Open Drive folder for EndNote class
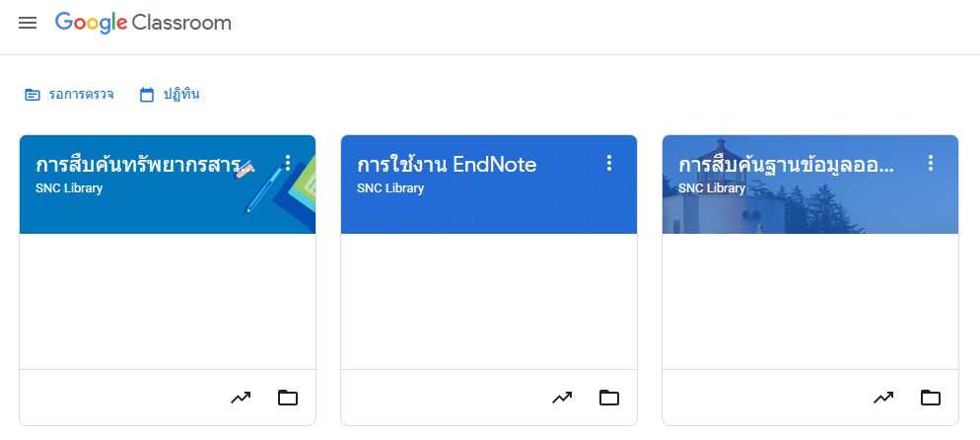The image size is (980, 440). (x=608, y=398)
